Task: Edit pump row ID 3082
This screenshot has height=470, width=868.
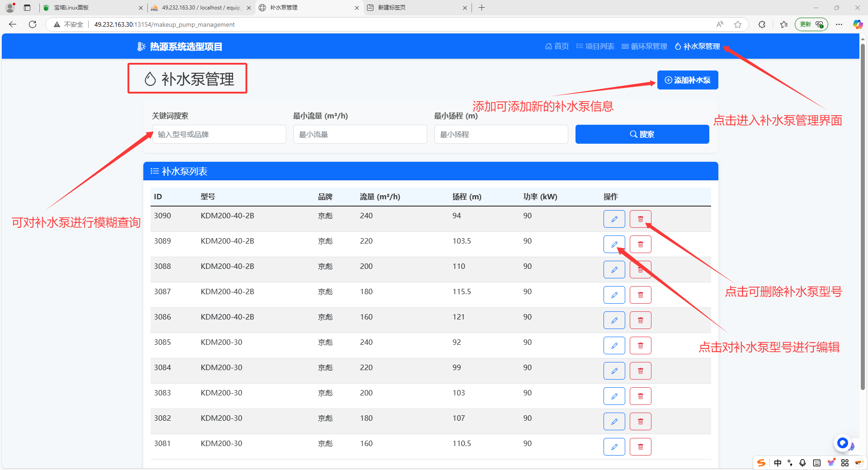Action: (x=614, y=422)
